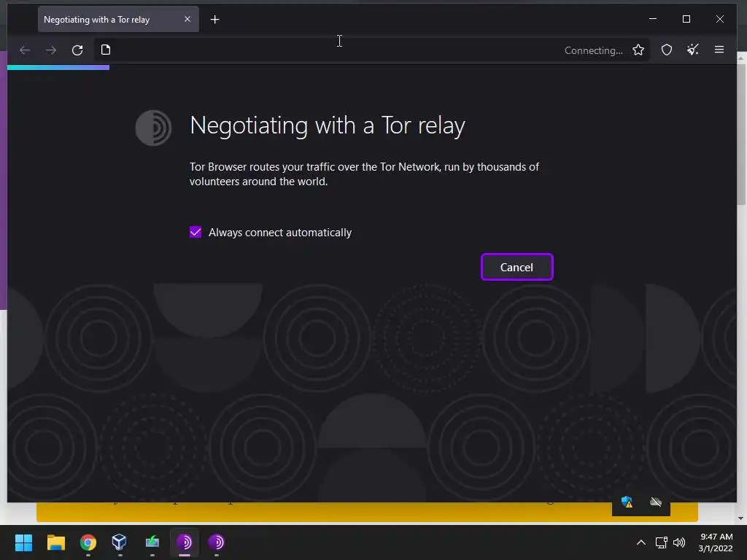
Task: Switch to the second Tor Browser taskbar icon
Action: [x=216, y=542]
